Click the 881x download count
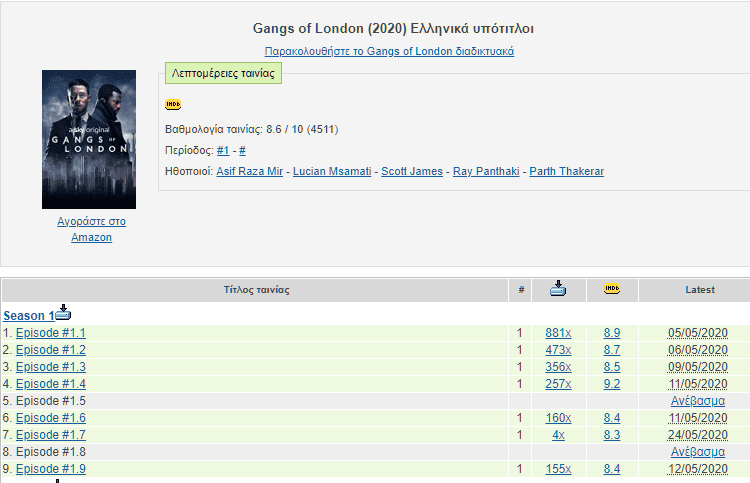The image size is (750, 483). point(558,333)
